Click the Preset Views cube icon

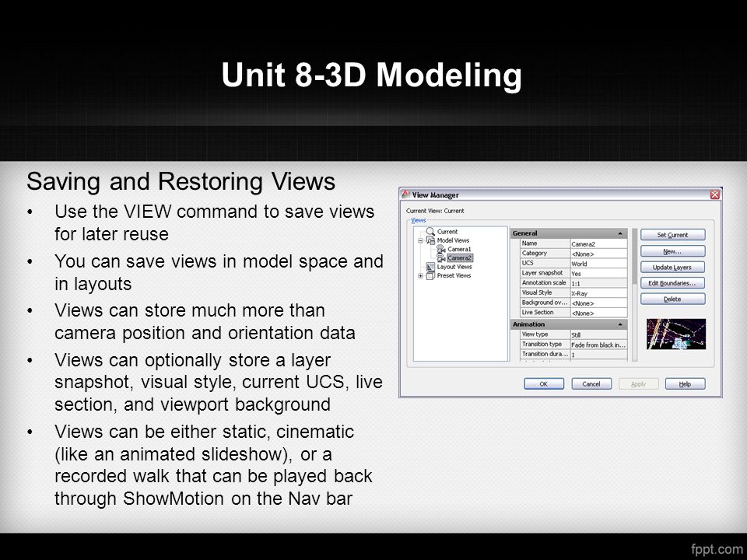430,275
